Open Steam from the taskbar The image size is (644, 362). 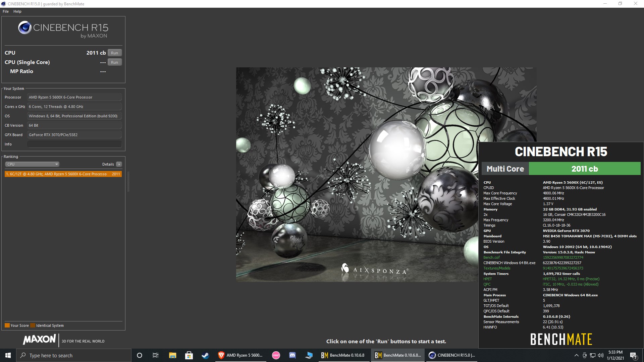(x=205, y=355)
